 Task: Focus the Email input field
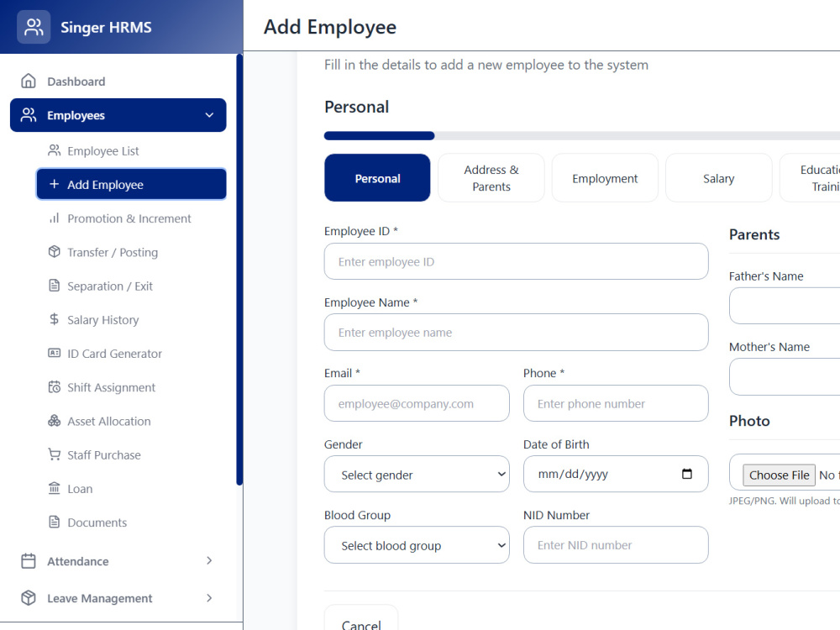(x=417, y=403)
